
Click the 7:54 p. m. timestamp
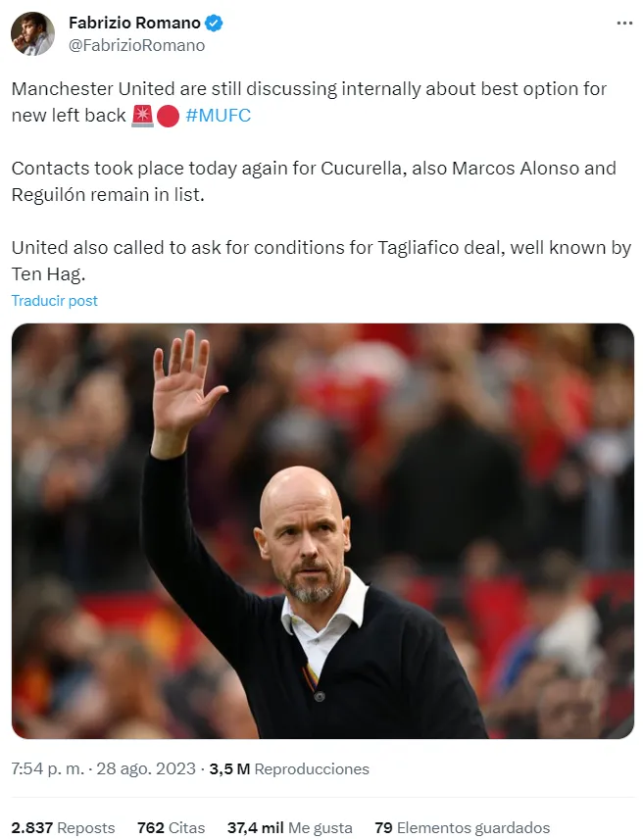(48, 768)
